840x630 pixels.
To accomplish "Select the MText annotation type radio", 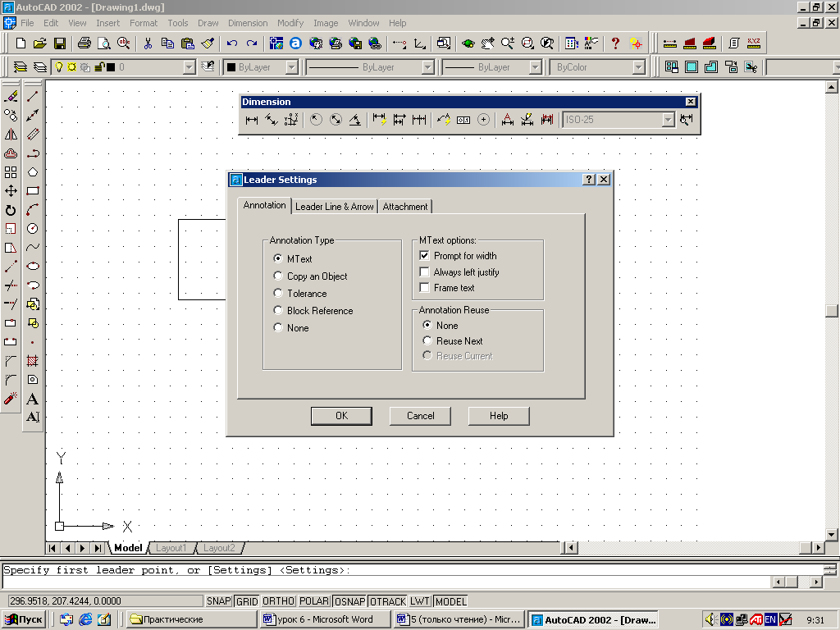I will (277, 258).
